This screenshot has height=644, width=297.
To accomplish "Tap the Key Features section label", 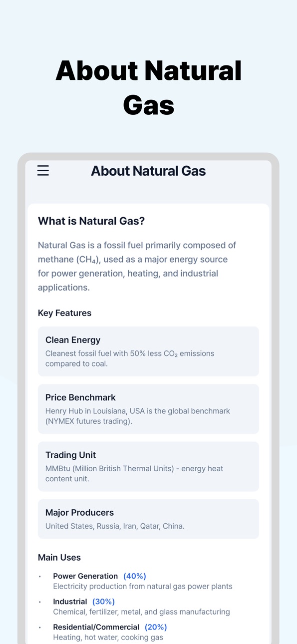I will (65, 313).
